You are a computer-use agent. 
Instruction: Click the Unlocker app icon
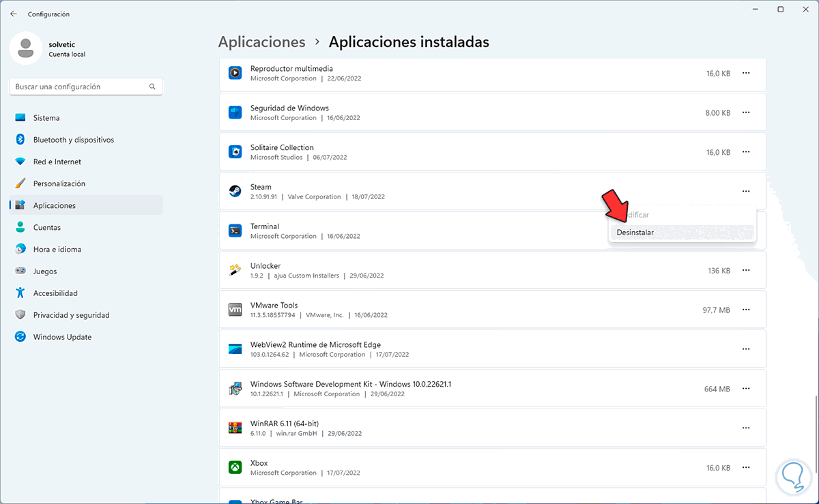coord(235,271)
